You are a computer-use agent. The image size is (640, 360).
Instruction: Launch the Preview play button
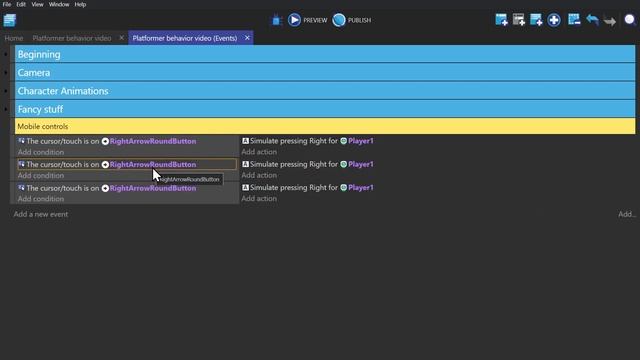[x=294, y=20]
